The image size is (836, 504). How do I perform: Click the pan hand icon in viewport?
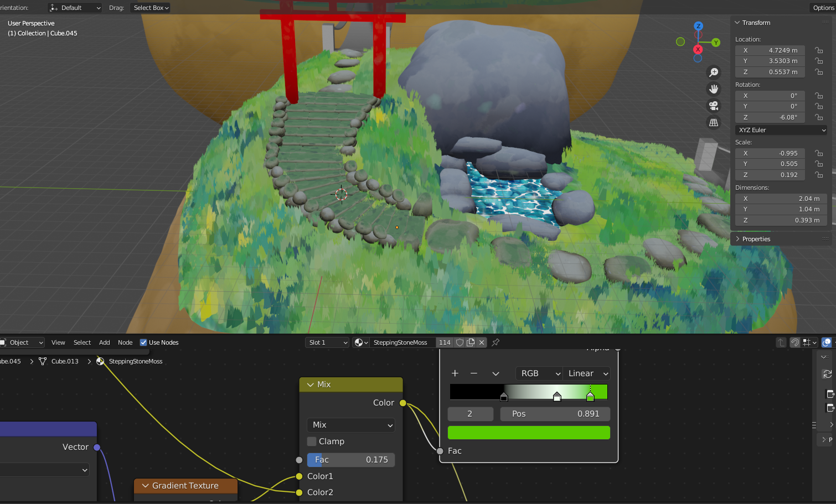[714, 89]
